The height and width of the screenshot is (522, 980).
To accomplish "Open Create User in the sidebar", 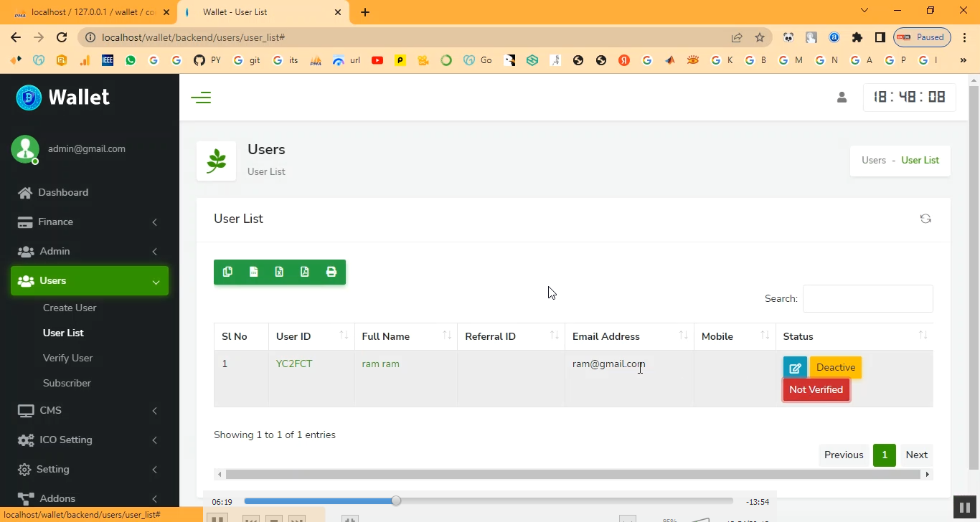I will (x=70, y=308).
